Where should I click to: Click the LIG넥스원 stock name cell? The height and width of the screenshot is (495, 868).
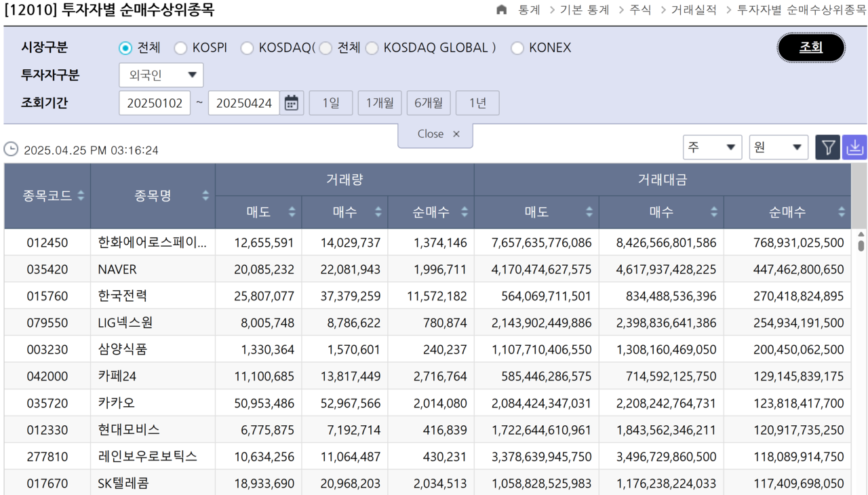153,323
